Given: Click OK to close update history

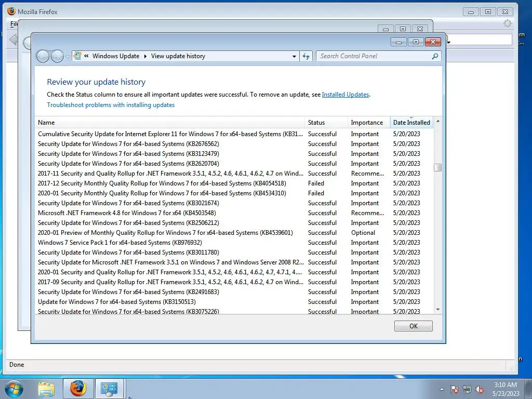Looking at the screenshot, I should pos(413,326).
